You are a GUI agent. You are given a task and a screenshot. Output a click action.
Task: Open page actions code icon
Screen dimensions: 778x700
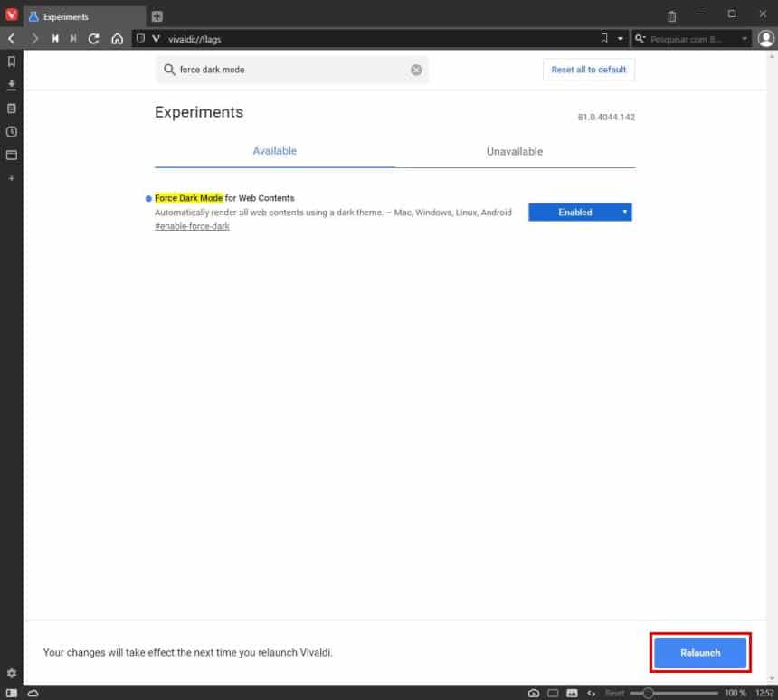[591, 693]
